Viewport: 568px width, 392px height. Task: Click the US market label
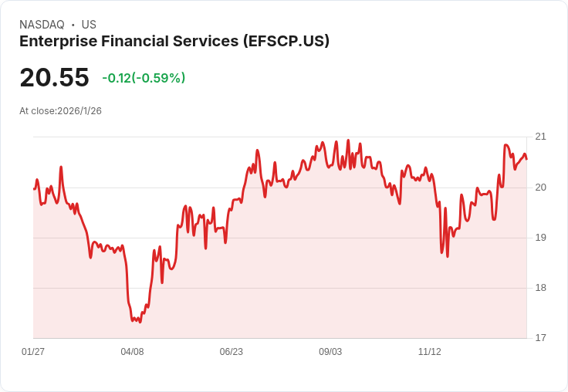tap(89, 25)
